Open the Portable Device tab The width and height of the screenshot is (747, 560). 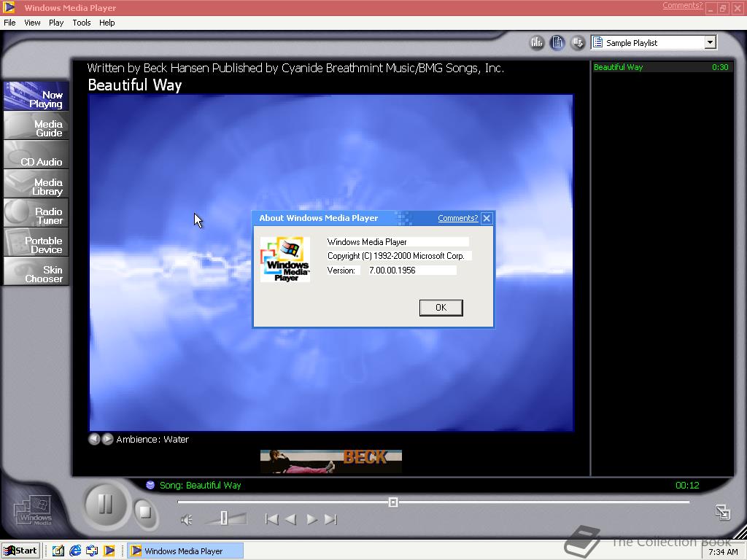coord(36,242)
